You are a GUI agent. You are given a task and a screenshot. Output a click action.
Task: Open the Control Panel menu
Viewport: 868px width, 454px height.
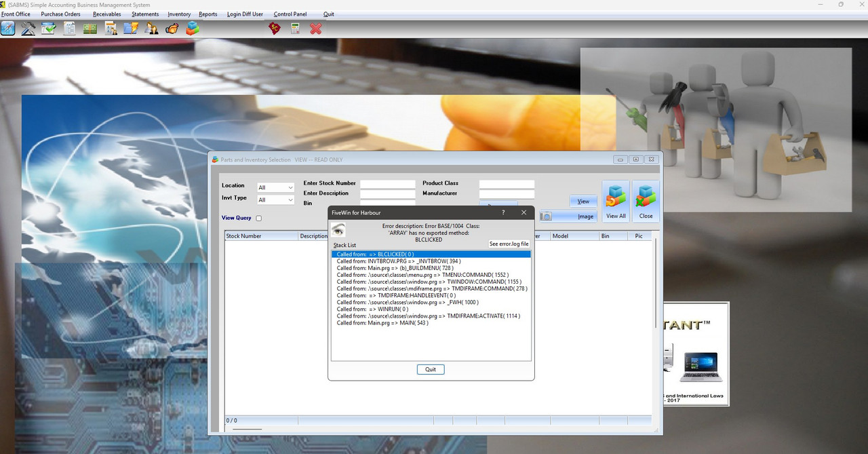290,14
